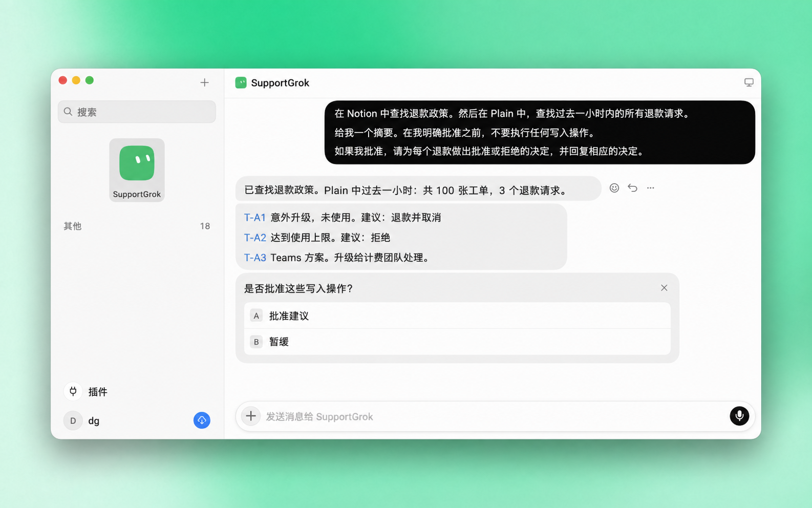Click the reply arrow icon

pos(633,188)
